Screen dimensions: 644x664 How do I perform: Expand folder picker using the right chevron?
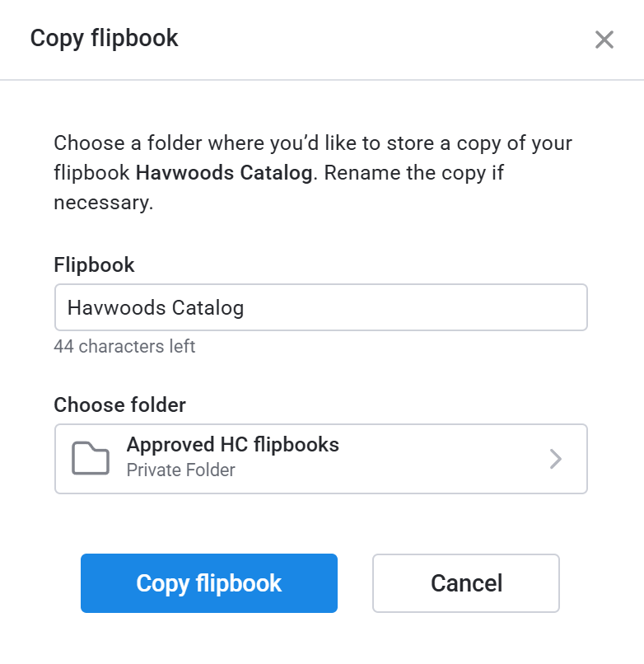tap(556, 459)
